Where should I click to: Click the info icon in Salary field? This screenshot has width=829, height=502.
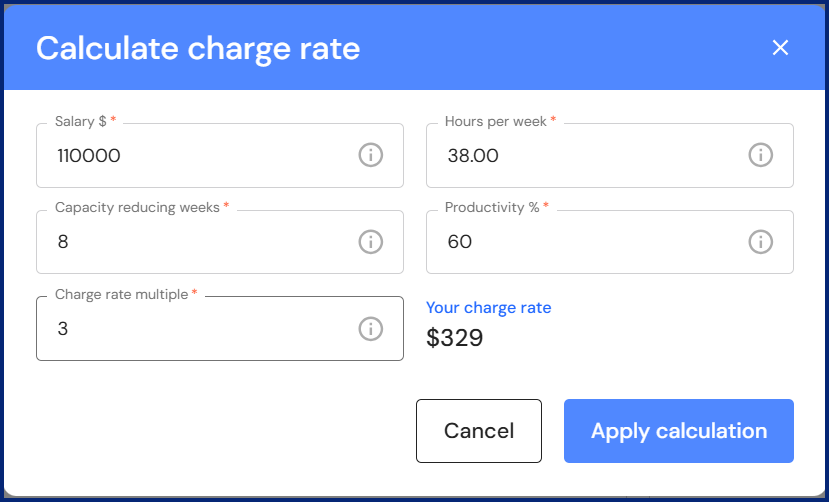coord(371,155)
